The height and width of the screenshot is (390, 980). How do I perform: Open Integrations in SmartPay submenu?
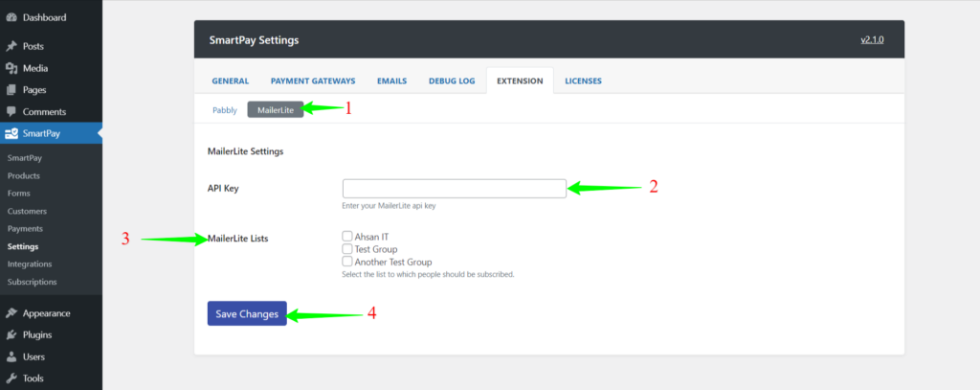[x=30, y=264]
